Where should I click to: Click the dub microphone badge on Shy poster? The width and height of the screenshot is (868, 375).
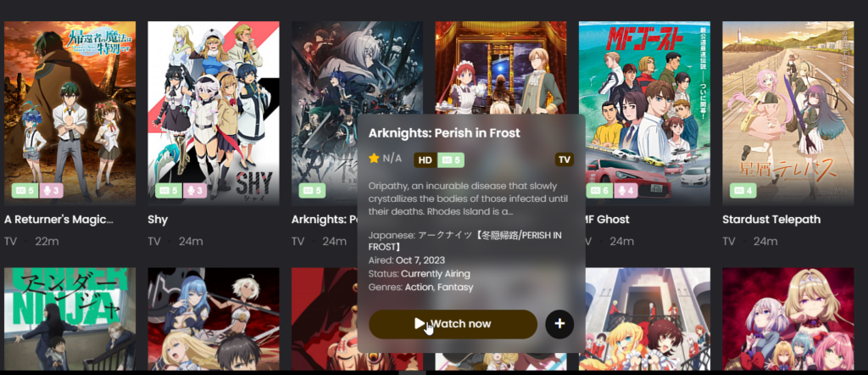pyautogui.click(x=196, y=191)
